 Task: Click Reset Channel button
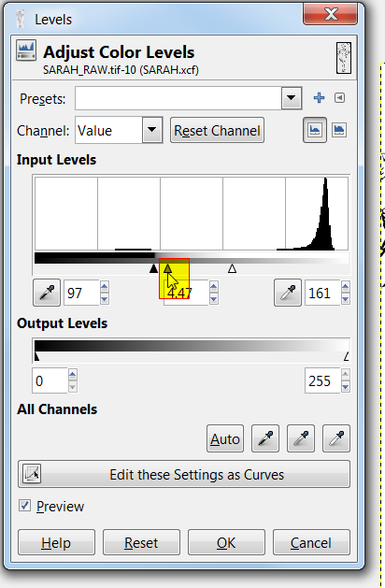[217, 130]
